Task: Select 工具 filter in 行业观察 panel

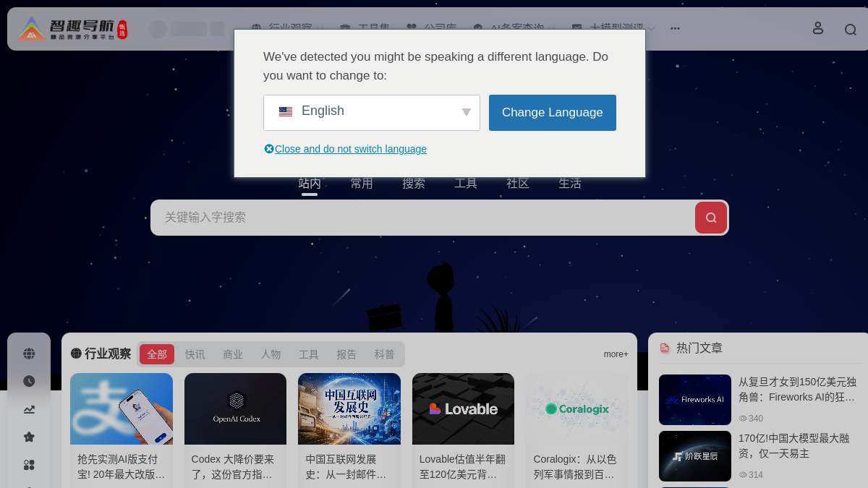Action: tap(309, 354)
